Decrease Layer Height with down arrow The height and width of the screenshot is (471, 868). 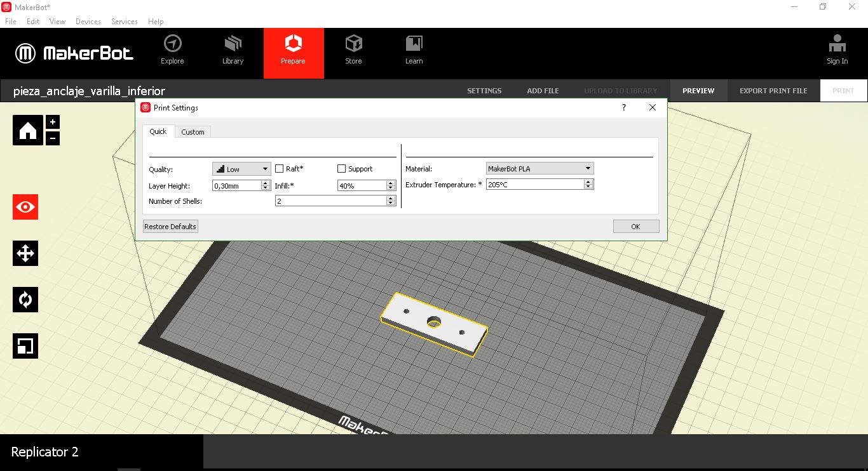[x=266, y=188]
